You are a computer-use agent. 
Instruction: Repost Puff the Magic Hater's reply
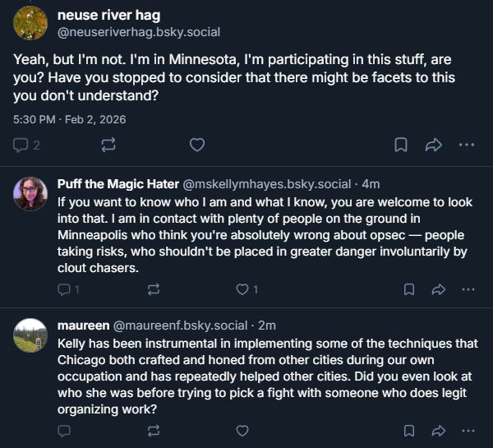(153, 289)
